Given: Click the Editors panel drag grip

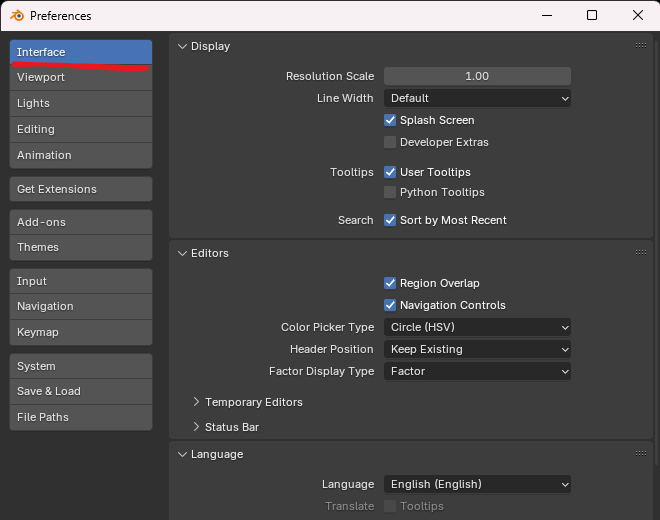Looking at the screenshot, I should click(x=641, y=252).
